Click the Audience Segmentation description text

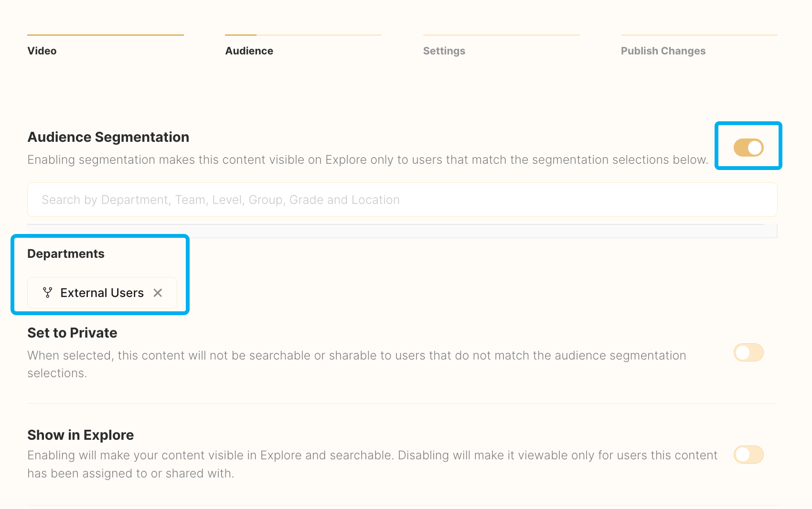pos(367,160)
